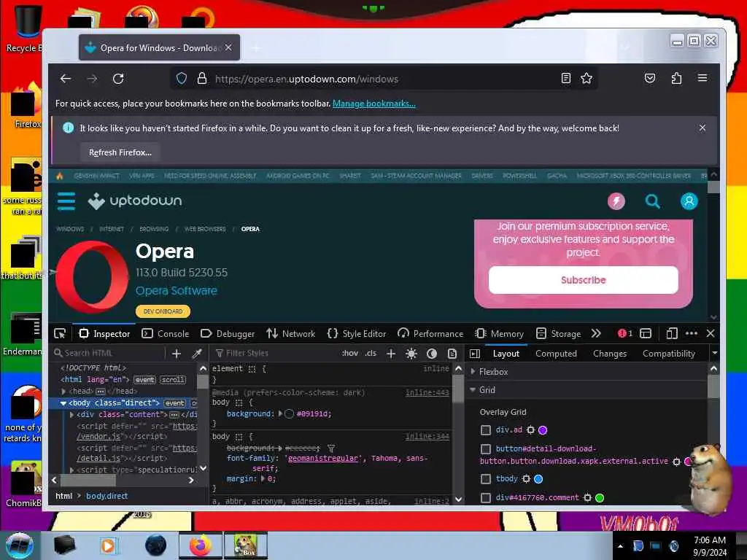Open Uptodown site hamburger menu
Image resolution: width=747 pixels, height=560 pixels.
click(x=66, y=201)
